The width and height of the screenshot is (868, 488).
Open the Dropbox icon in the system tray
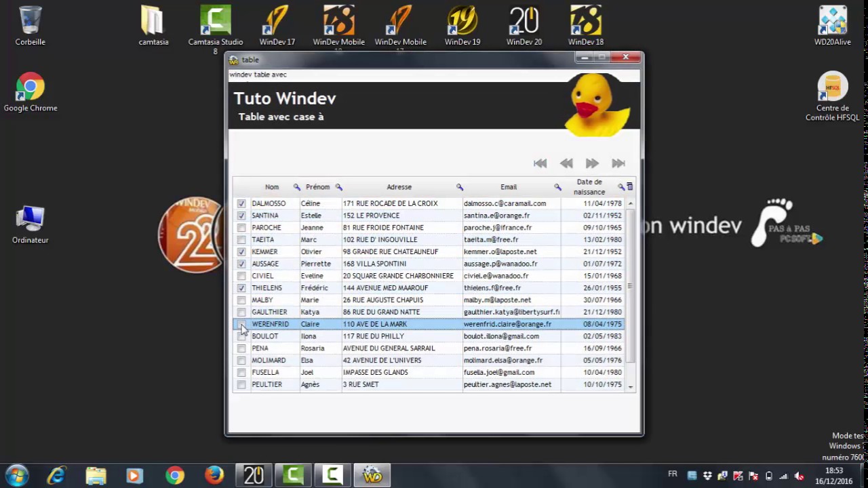click(707, 476)
